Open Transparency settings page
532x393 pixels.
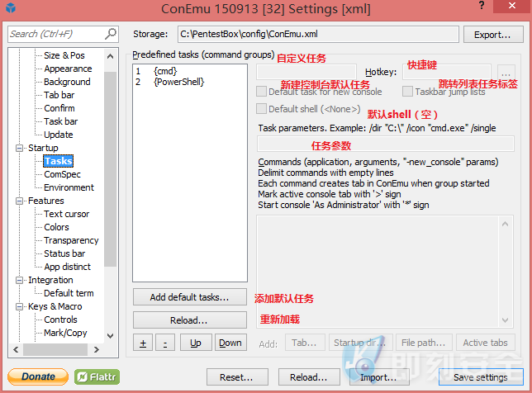coord(71,240)
